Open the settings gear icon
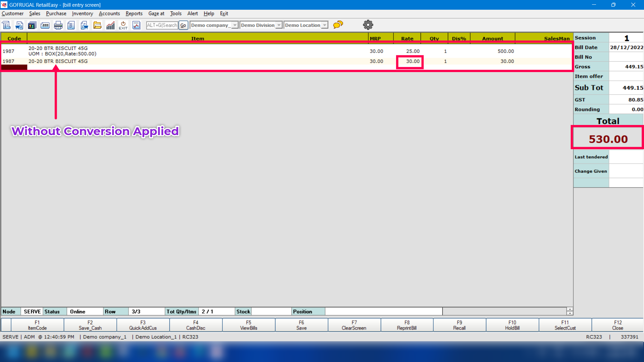This screenshot has width=644, height=362. pyautogui.click(x=368, y=25)
